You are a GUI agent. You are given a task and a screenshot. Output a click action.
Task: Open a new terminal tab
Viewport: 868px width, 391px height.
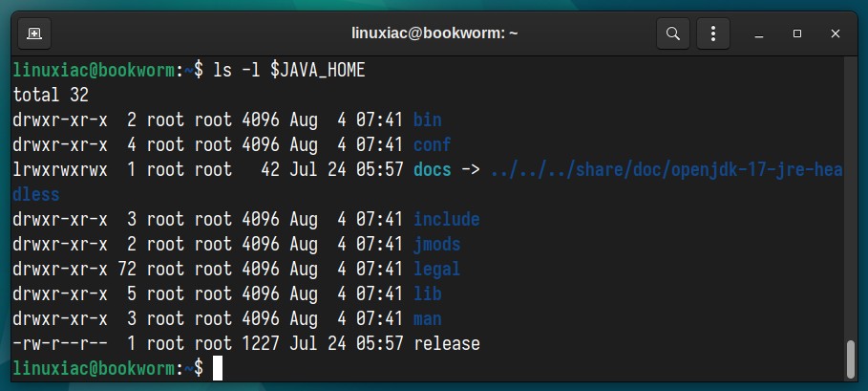point(34,33)
